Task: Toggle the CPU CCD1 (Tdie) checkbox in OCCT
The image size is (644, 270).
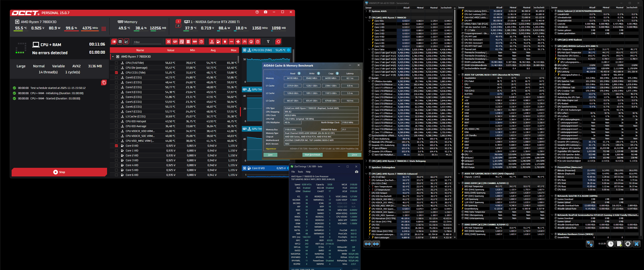Action: pos(116,72)
